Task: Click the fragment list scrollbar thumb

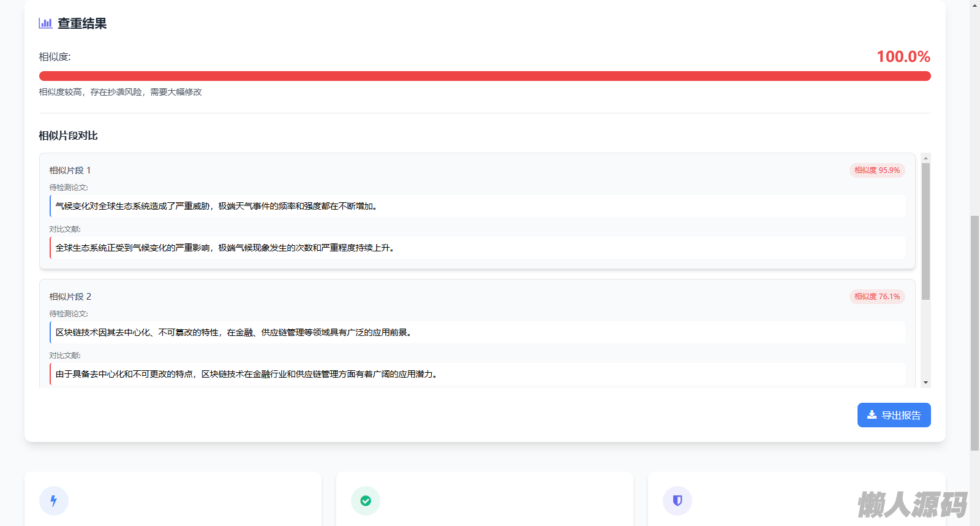Action: point(926,231)
